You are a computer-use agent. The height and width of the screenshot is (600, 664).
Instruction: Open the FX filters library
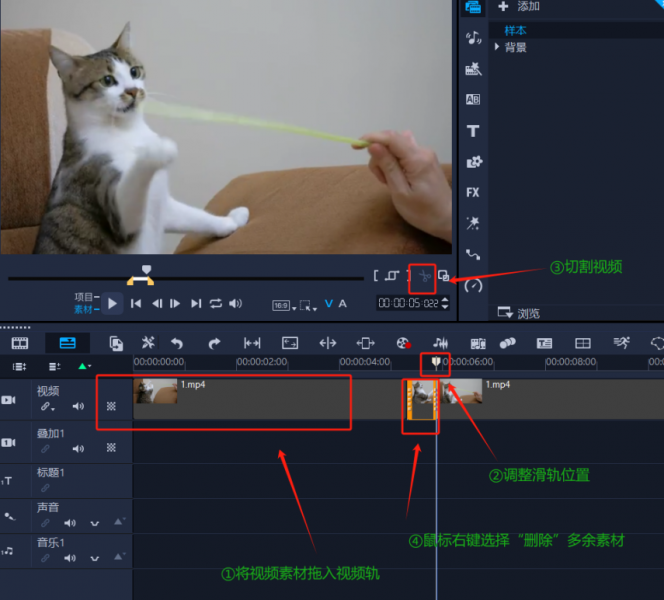point(473,193)
